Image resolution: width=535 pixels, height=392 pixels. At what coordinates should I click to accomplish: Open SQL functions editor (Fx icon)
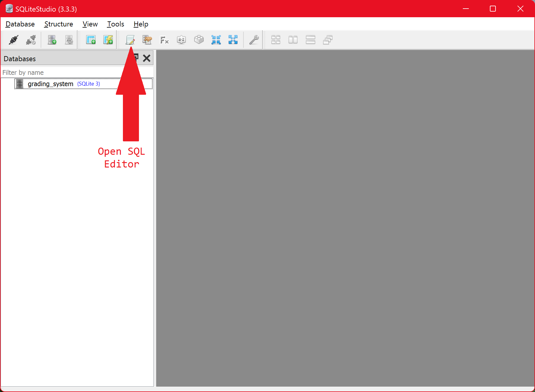click(164, 40)
